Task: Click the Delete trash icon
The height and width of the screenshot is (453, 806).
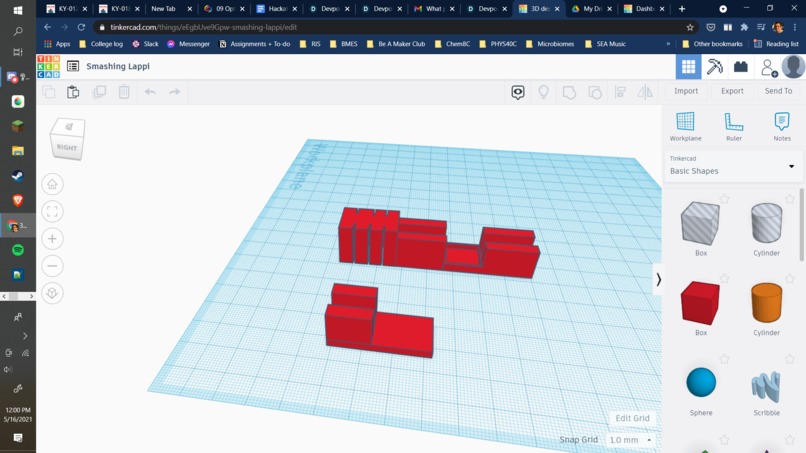Action: 124,92
